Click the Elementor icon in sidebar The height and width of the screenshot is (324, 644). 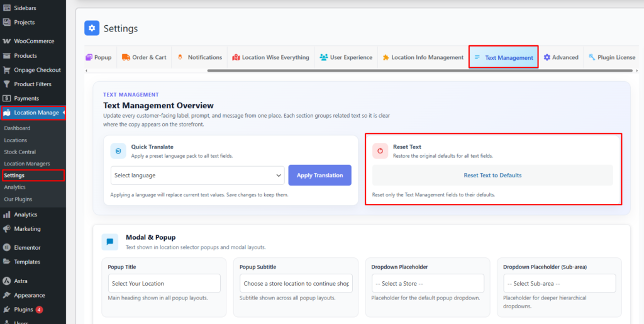click(6, 247)
